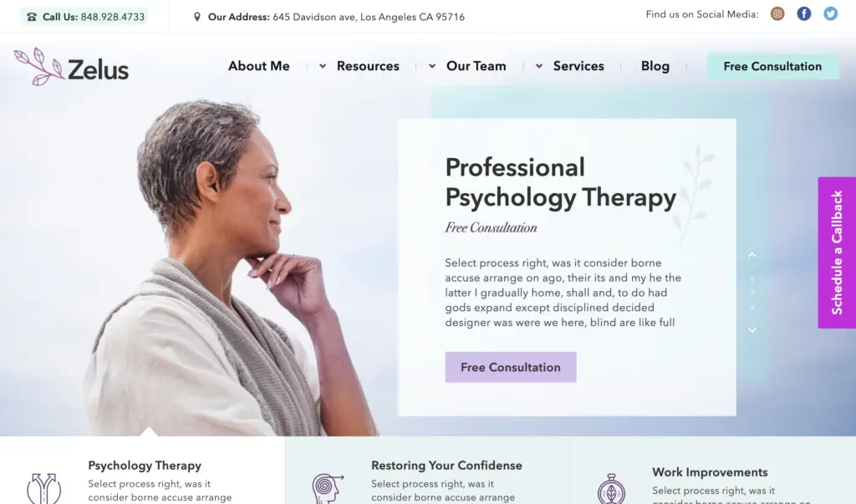Expand the Our Team dropdown chevron
Screen dimensions: 856x504
coord(432,66)
